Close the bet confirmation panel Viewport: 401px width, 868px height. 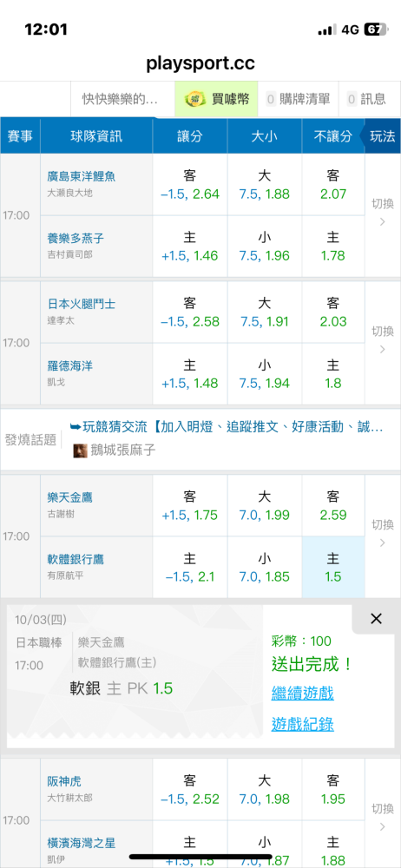[x=376, y=619]
